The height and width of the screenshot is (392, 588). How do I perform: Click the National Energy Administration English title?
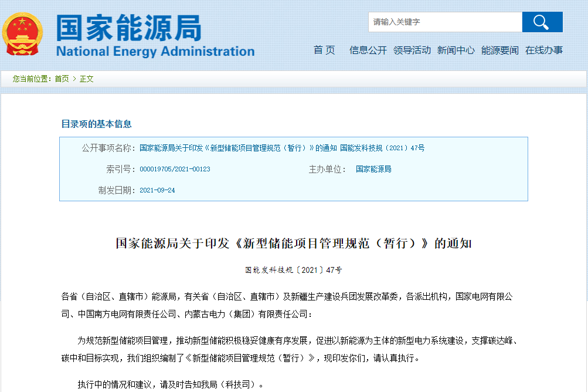tap(155, 52)
